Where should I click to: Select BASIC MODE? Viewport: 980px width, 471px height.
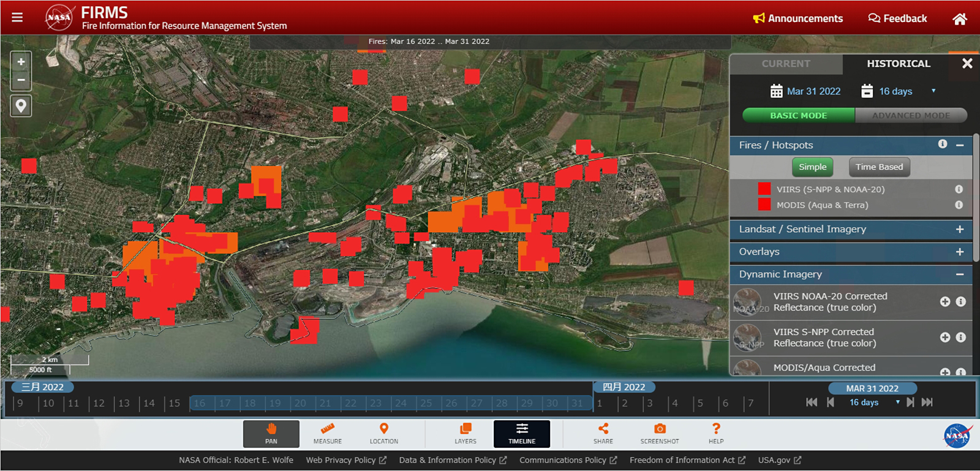click(x=799, y=115)
